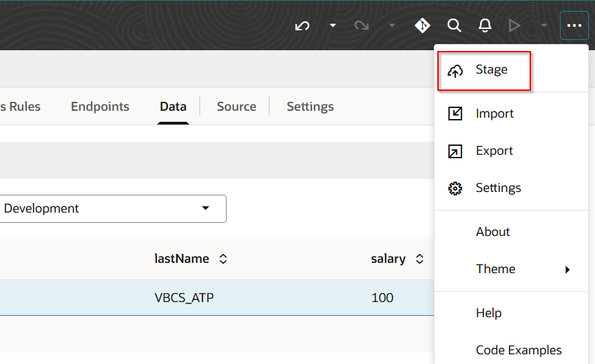Sort by the lastName column
595x364 pixels.
tap(222, 259)
